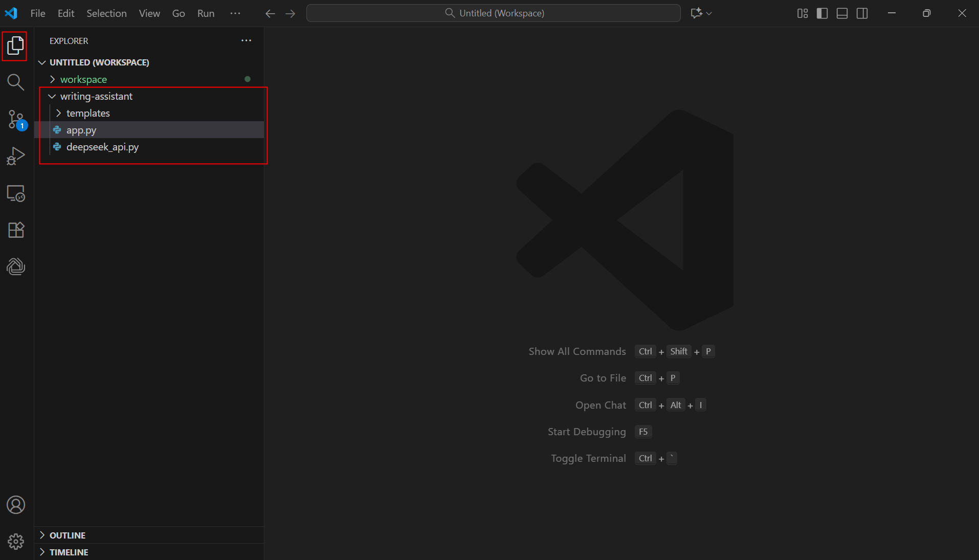Open the Search view in activity bar

tap(15, 82)
